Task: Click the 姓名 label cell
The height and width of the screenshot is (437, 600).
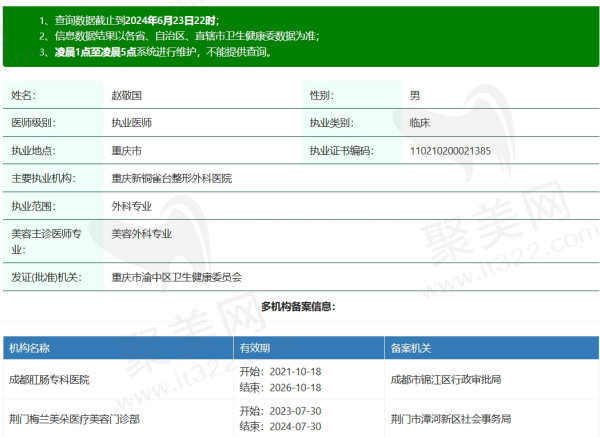Action: pyautogui.click(x=53, y=95)
